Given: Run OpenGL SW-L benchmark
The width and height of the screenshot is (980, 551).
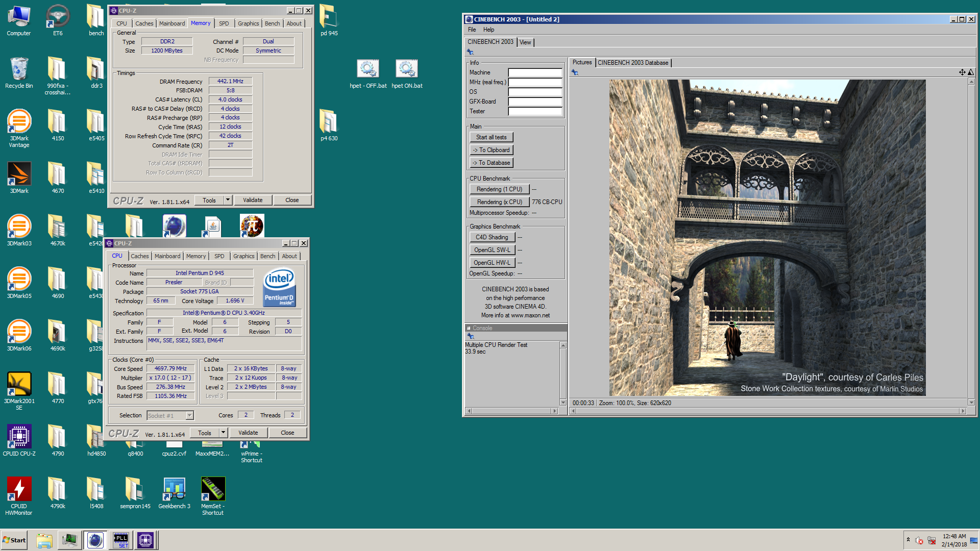Looking at the screenshot, I should point(492,250).
